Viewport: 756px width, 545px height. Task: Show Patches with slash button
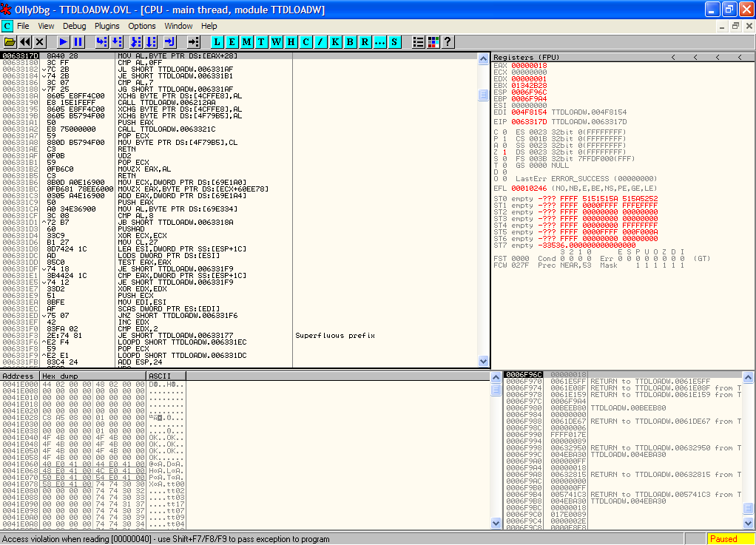(320, 42)
